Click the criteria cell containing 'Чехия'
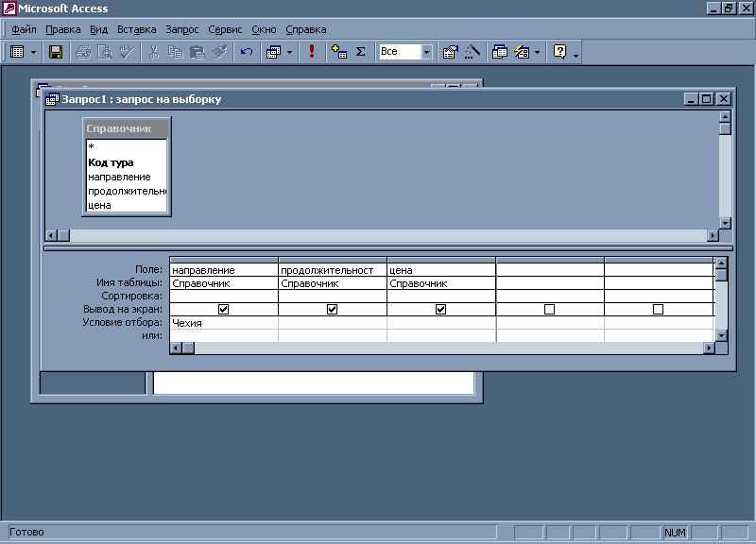756x544 pixels. (x=224, y=323)
